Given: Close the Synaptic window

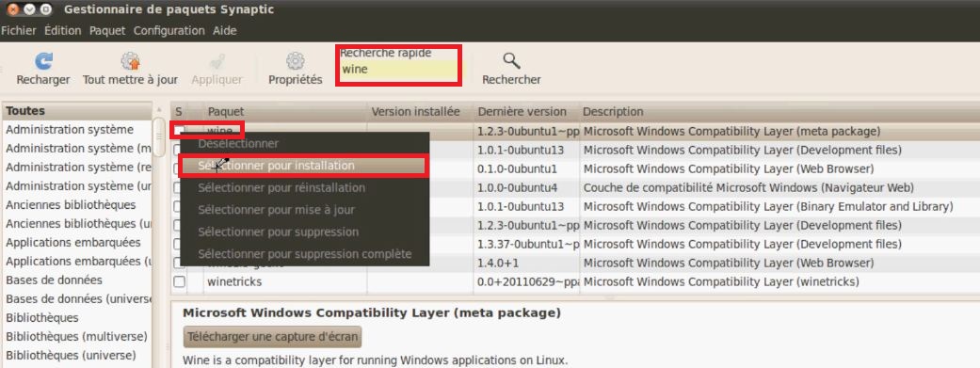Looking at the screenshot, I should [x=12, y=9].
